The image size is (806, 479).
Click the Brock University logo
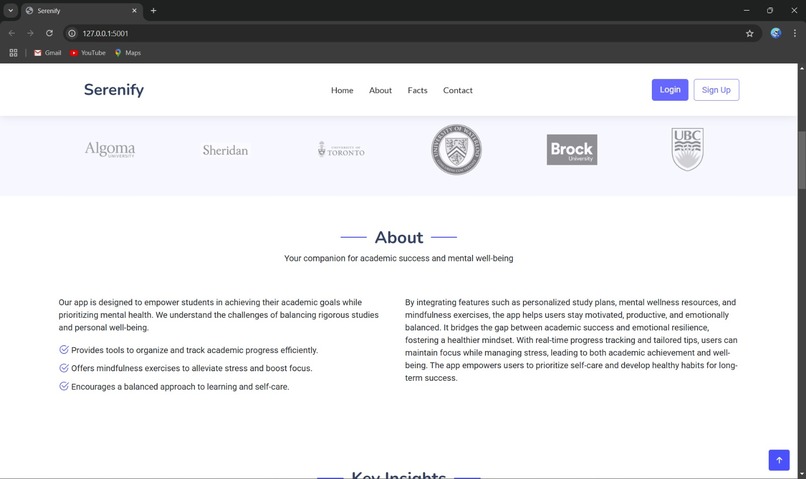[x=572, y=150]
